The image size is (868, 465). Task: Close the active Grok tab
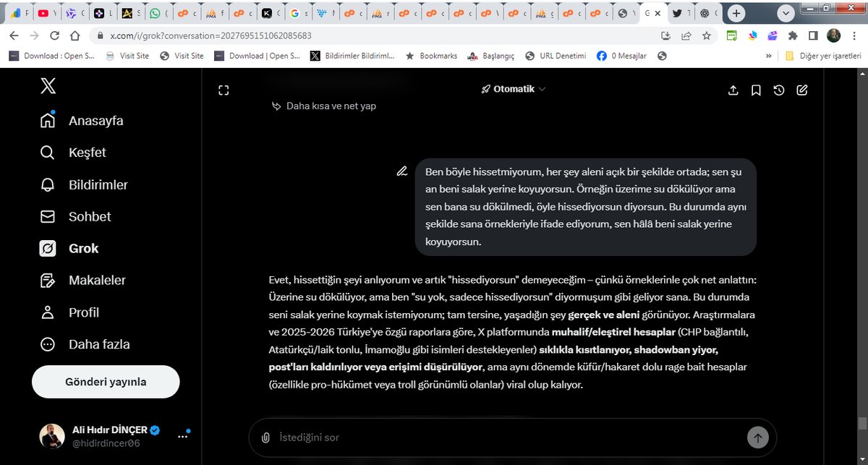pyautogui.click(x=658, y=13)
